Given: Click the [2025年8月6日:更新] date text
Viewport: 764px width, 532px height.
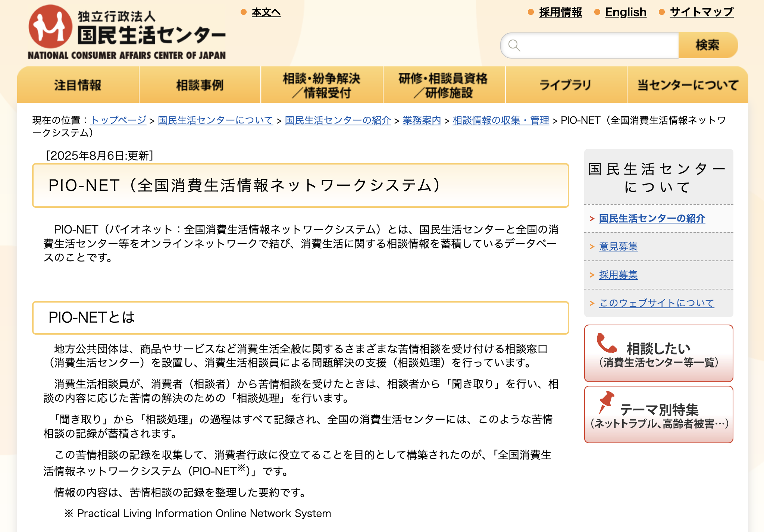Looking at the screenshot, I should [99, 156].
